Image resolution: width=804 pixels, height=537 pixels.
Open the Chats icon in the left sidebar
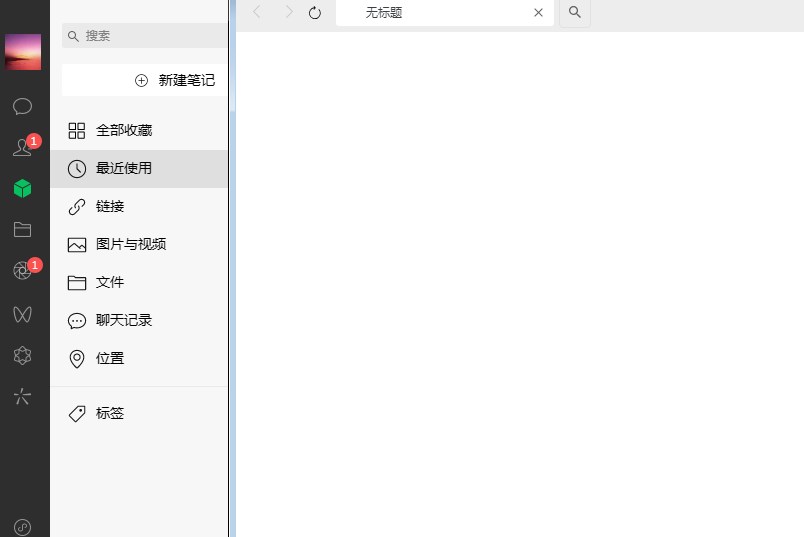tap(22, 106)
